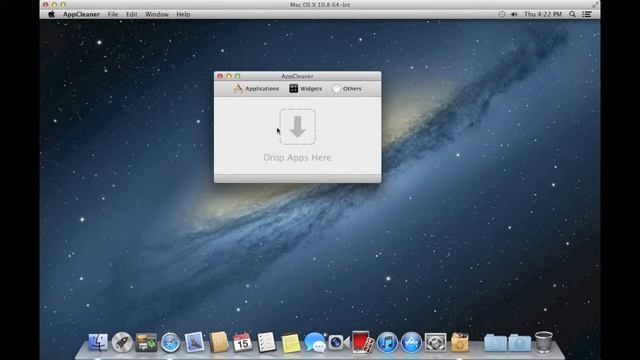Launch iTunes music note icon in Dock

pos(387,342)
